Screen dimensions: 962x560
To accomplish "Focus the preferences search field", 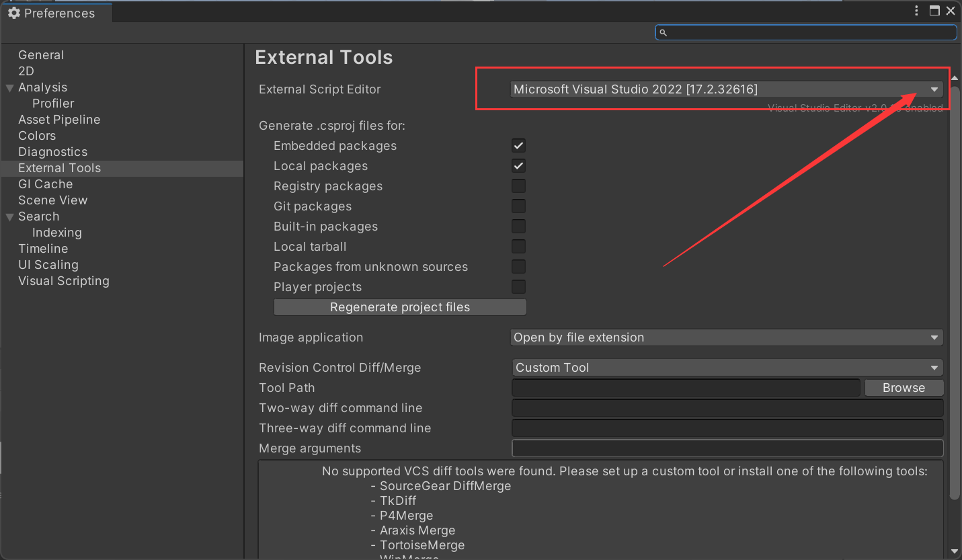I will tap(806, 32).
